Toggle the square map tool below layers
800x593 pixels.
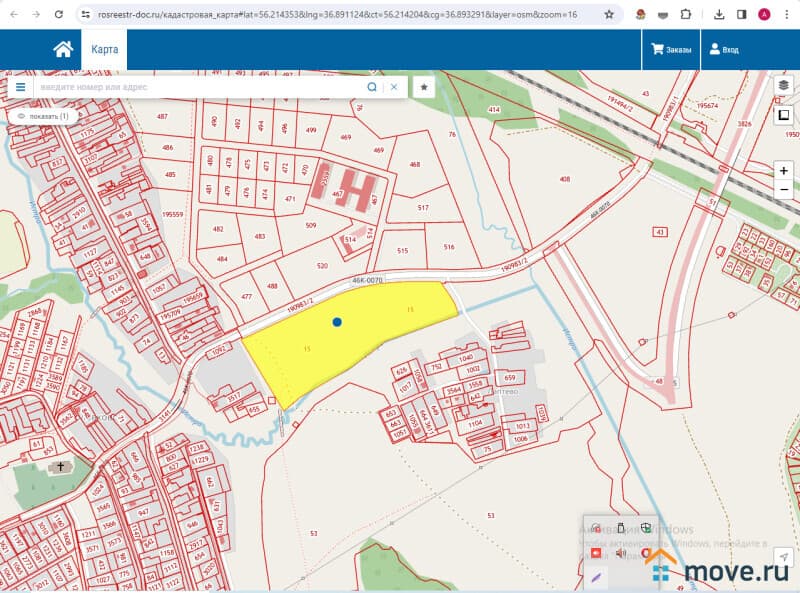(784, 115)
